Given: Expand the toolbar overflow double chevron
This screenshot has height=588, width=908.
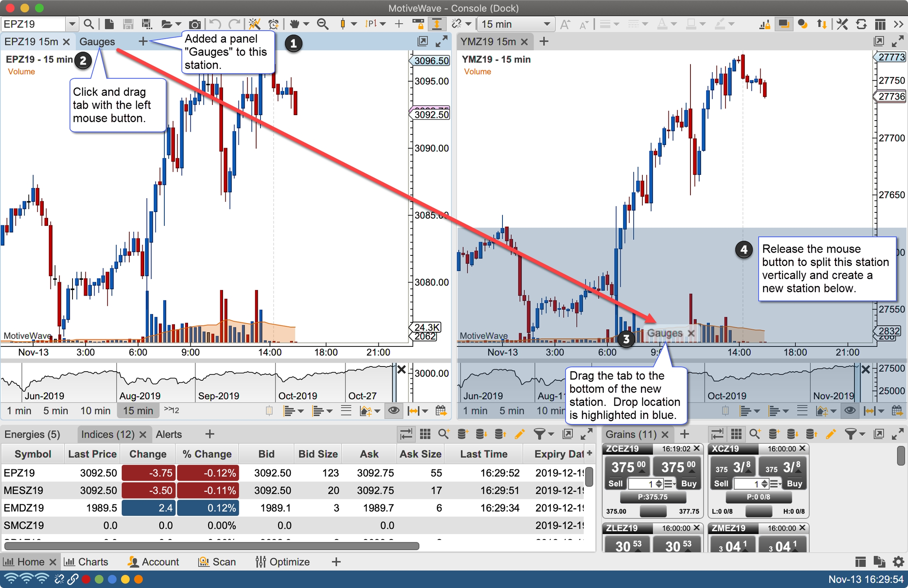Looking at the screenshot, I should coord(898,24).
